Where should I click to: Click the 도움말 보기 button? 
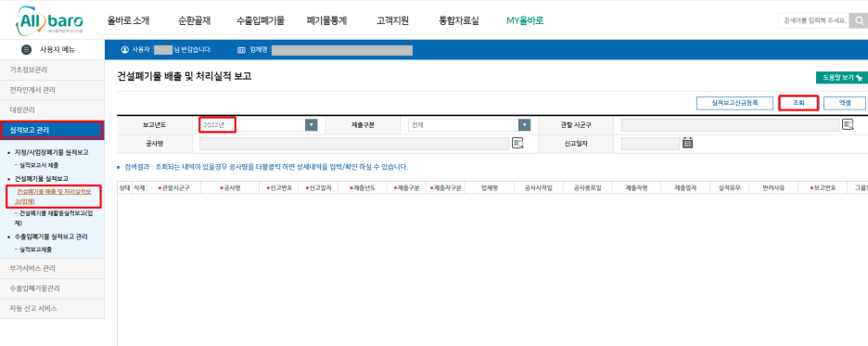point(842,78)
